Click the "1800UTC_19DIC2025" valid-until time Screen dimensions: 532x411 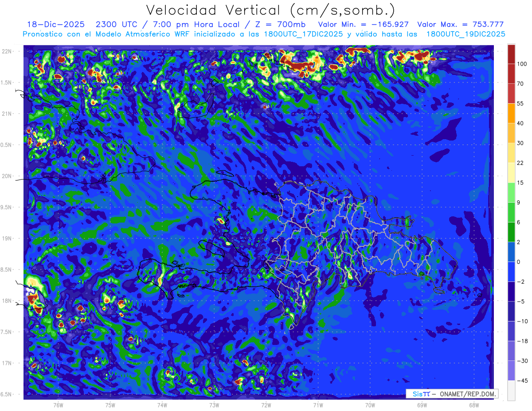(x=465, y=34)
